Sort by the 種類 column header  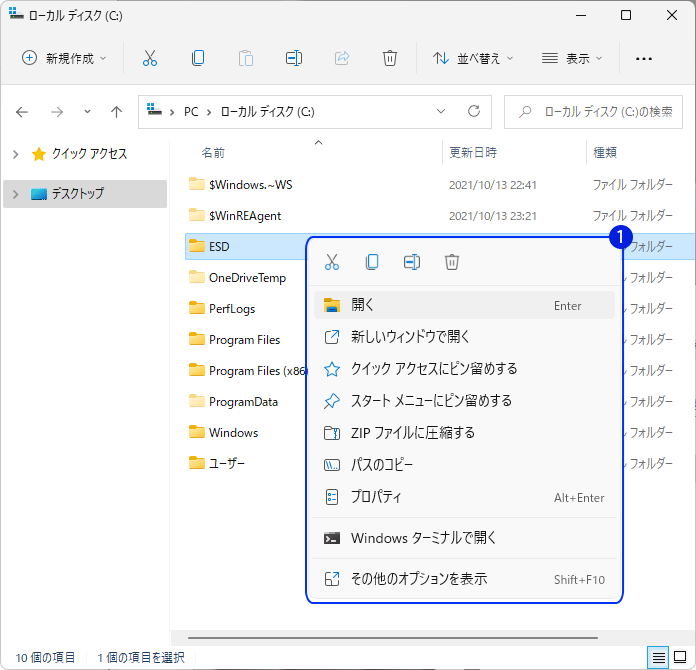click(x=605, y=153)
